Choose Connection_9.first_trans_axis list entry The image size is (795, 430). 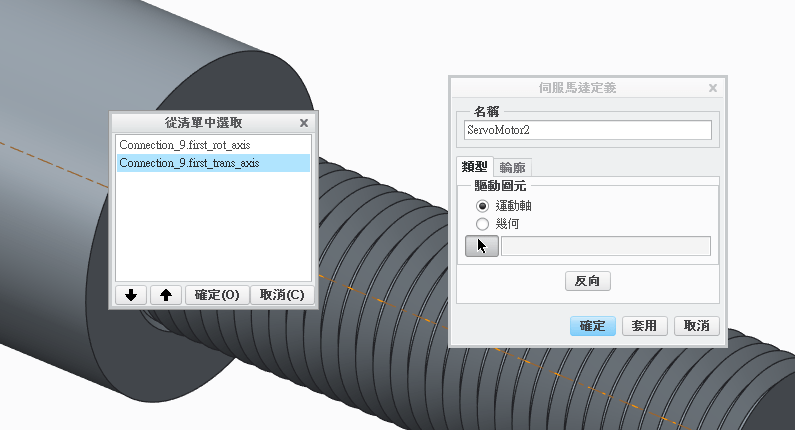click(189, 163)
